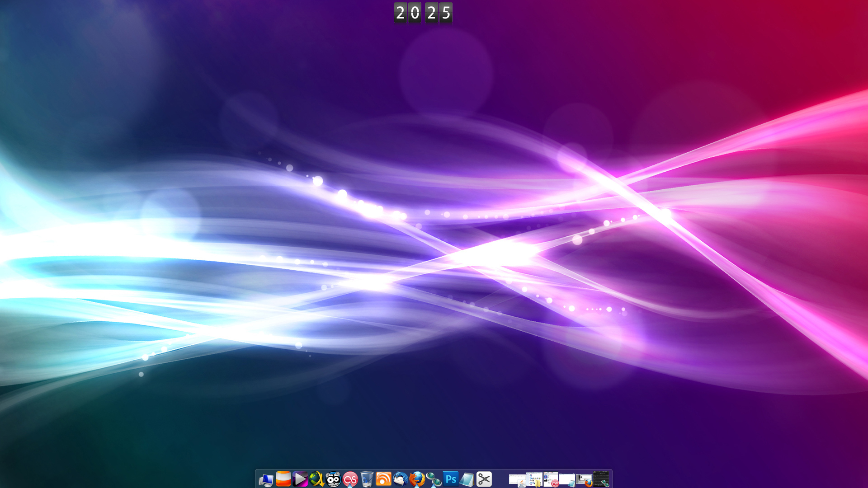Open the purple media player icon

click(300, 479)
